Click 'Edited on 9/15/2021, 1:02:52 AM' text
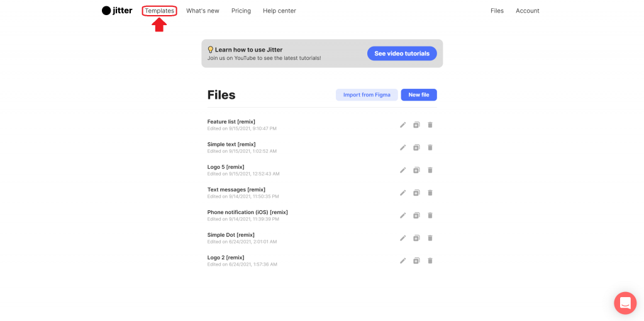Screen dimensions: 644x321 [x=242, y=151]
